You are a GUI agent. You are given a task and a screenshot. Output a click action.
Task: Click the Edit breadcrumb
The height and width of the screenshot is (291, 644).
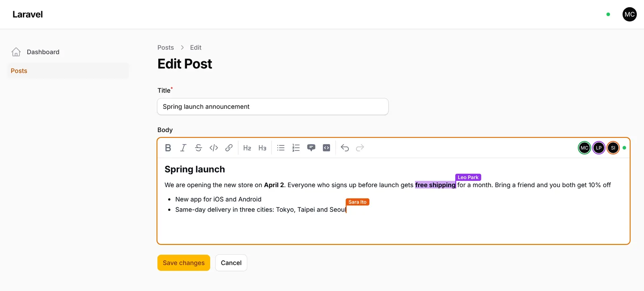point(196,47)
